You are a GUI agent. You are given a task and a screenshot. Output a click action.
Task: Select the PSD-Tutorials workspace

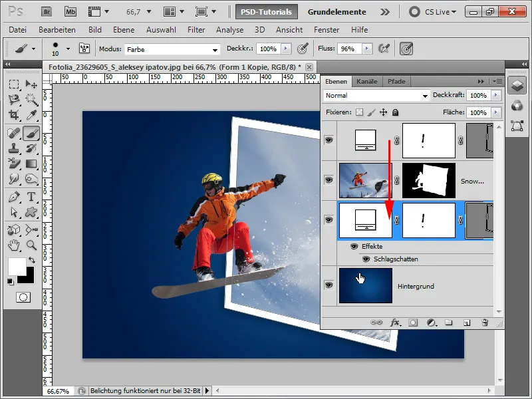267,12
